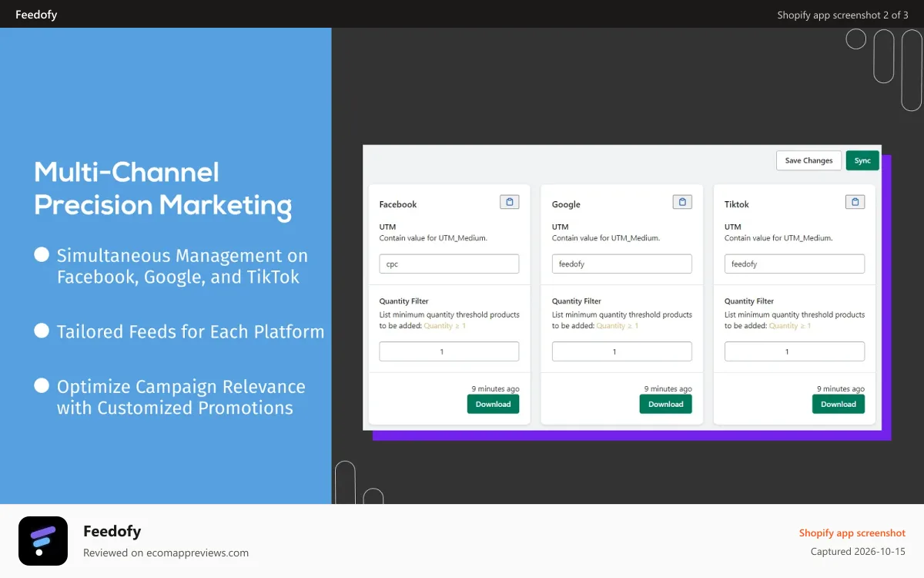Copy the Tiktok feed link icon

pyautogui.click(x=855, y=202)
